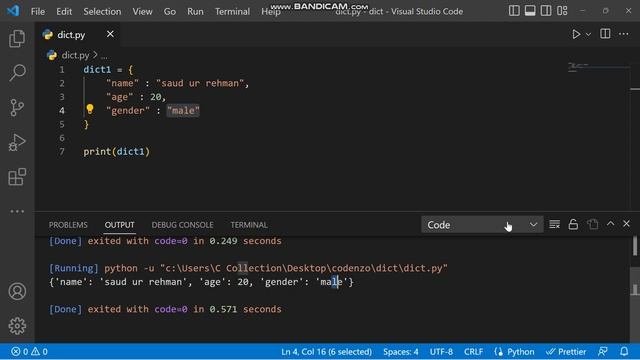Open the Search view in activity bar
This screenshot has width=640, height=360.
pyautogui.click(x=17, y=73)
